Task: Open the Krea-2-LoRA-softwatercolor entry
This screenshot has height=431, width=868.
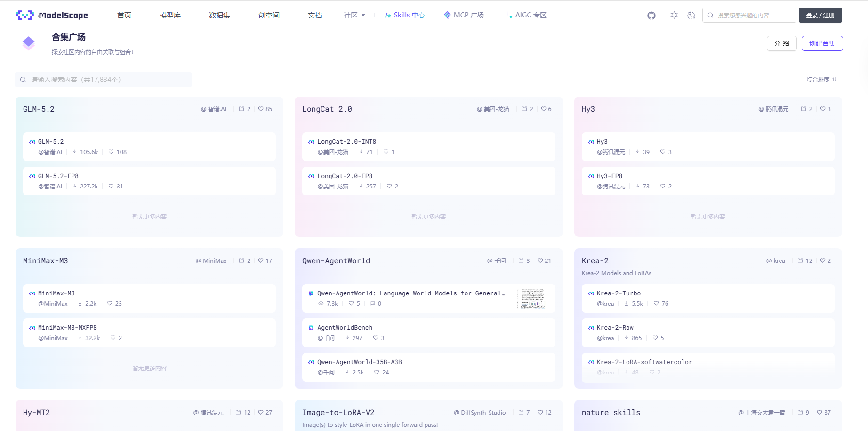Action: (x=708, y=367)
